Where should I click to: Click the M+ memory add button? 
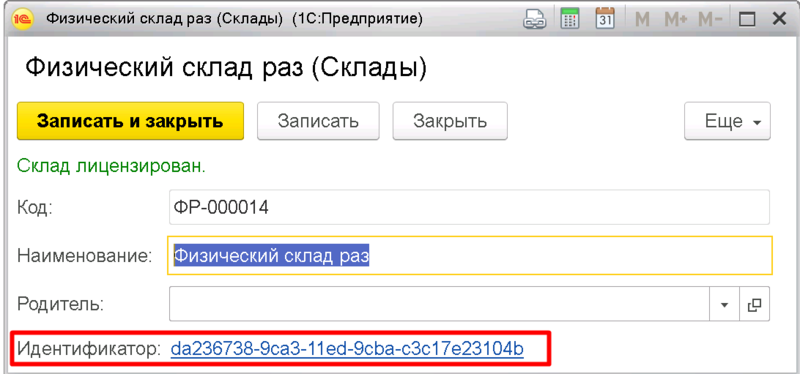point(676,19)
